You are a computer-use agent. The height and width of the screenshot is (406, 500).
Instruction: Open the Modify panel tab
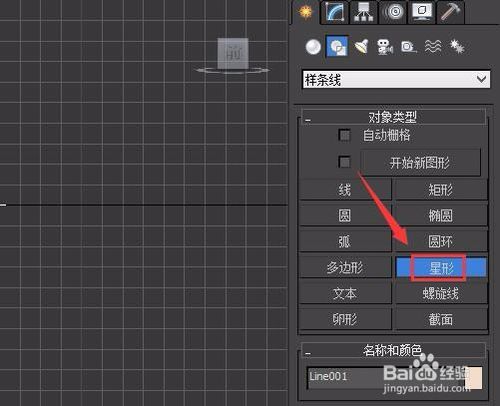pyautogui.click(x=335, y=12)
